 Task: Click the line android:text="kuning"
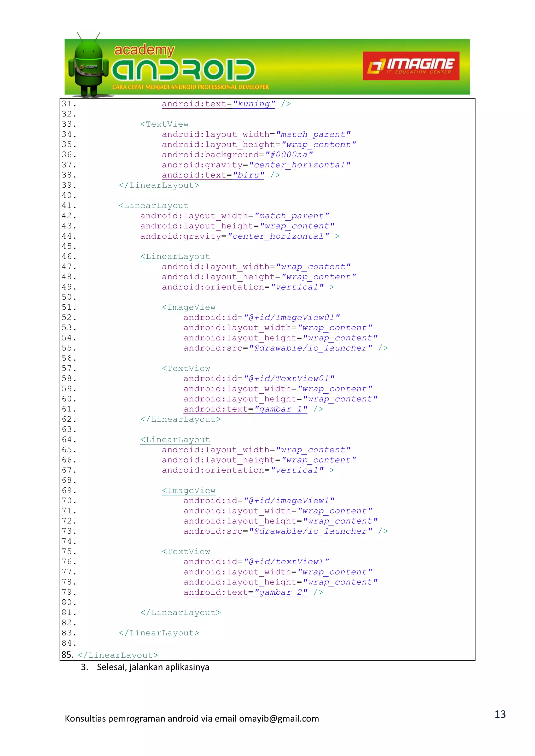pos(226,104)
